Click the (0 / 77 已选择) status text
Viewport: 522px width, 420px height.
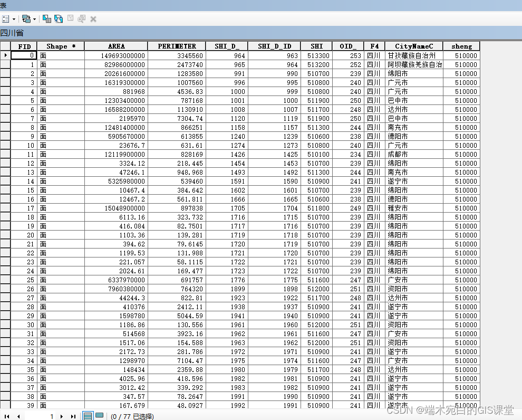pos(132,416)
